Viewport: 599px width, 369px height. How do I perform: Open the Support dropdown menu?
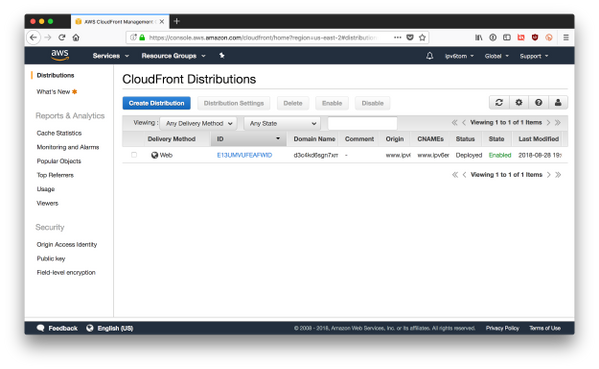tap(534, 56)
